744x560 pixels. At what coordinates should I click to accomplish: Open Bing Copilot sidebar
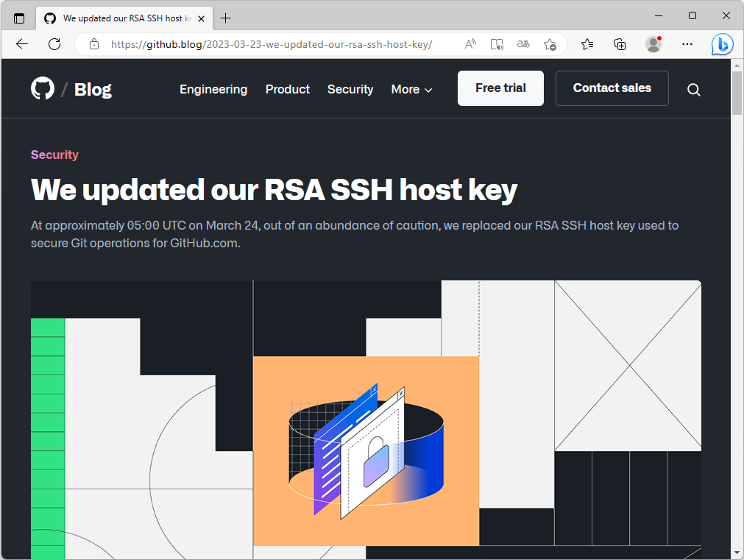click(x=722, y=44)
